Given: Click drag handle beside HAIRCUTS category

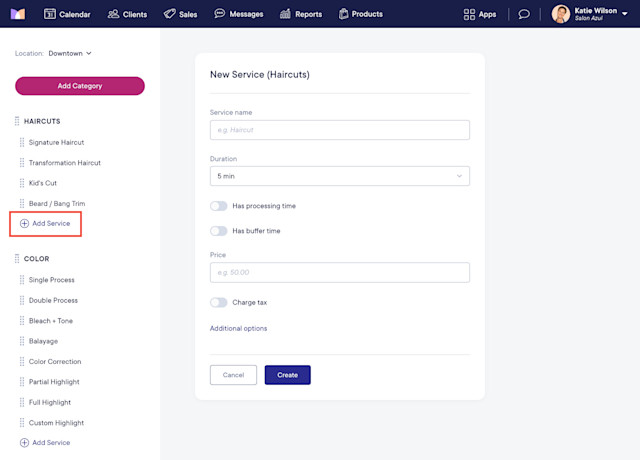Looking at the screenshot, I should 17,121.
